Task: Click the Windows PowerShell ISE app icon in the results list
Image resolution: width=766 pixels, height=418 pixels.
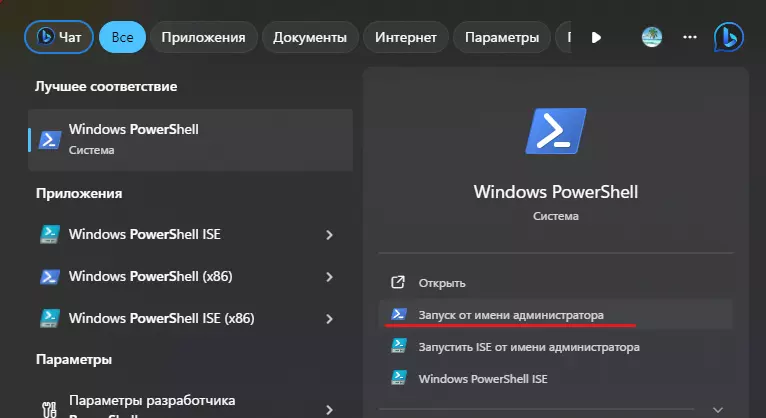Action: click(x=49, y=235)
